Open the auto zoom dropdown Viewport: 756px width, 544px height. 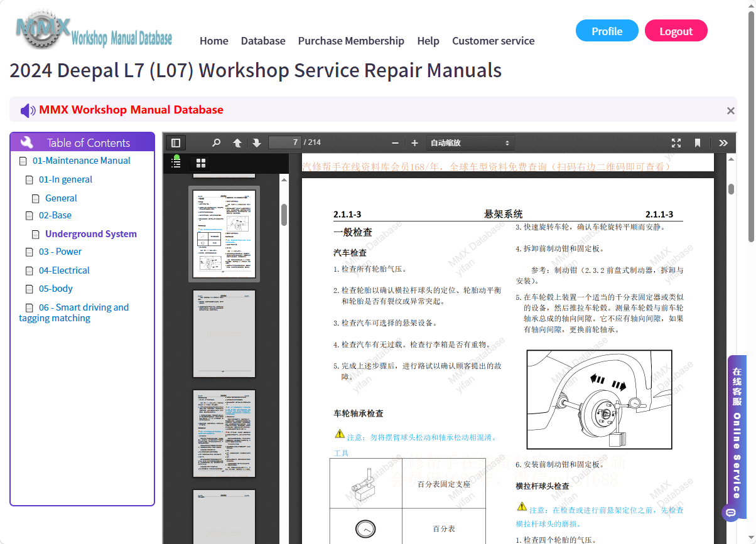[x=470, y=143]
